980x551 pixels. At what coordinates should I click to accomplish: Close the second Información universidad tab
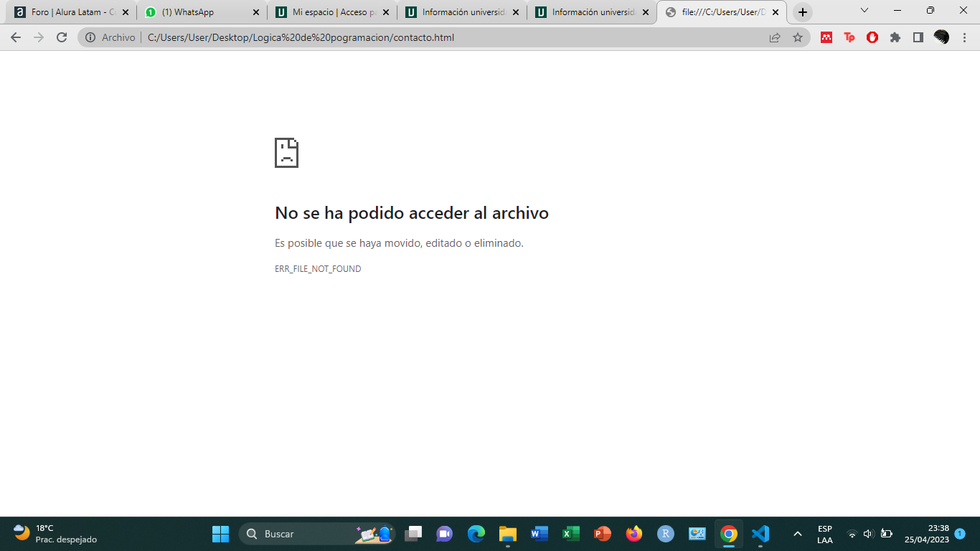pyautogui.click(x=646, y=12)
